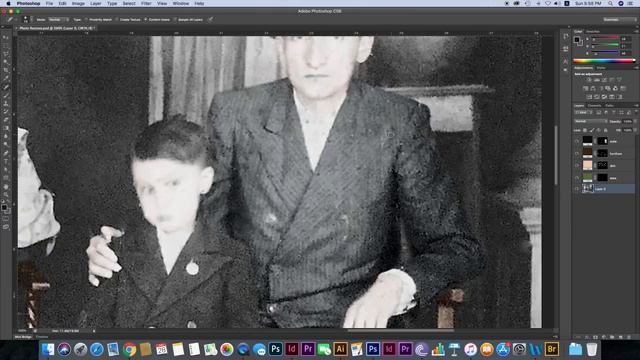Select the Horizontal Type tool
Screen dimensions: 640x360
coord(6,162)
